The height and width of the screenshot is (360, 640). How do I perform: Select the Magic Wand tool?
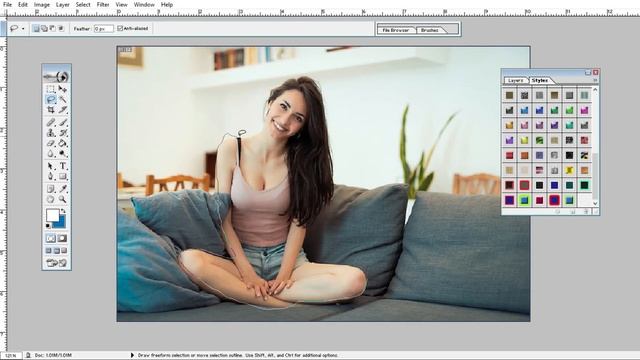[62, 99]
